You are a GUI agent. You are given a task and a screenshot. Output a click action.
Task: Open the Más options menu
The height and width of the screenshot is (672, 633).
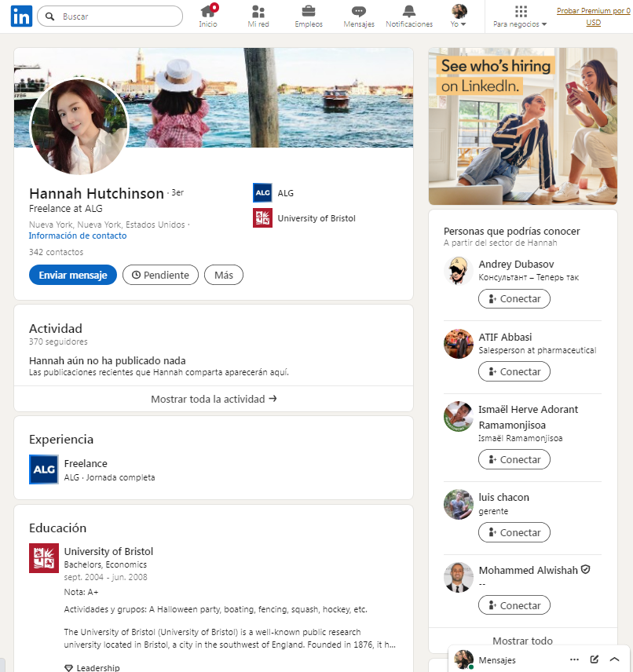point(224,275)
